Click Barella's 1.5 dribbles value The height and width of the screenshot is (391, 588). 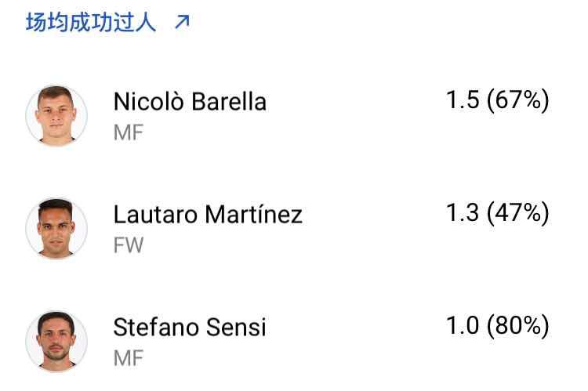[463, 100]
